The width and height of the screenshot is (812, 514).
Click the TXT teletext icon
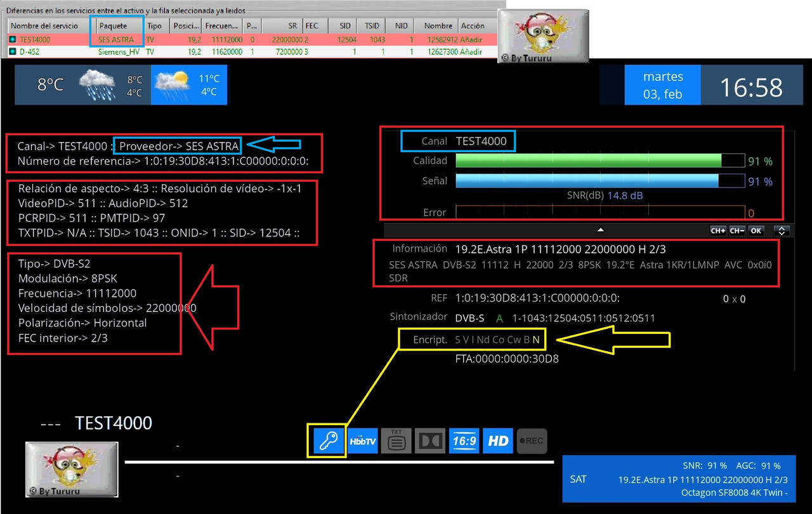point(396,440)
